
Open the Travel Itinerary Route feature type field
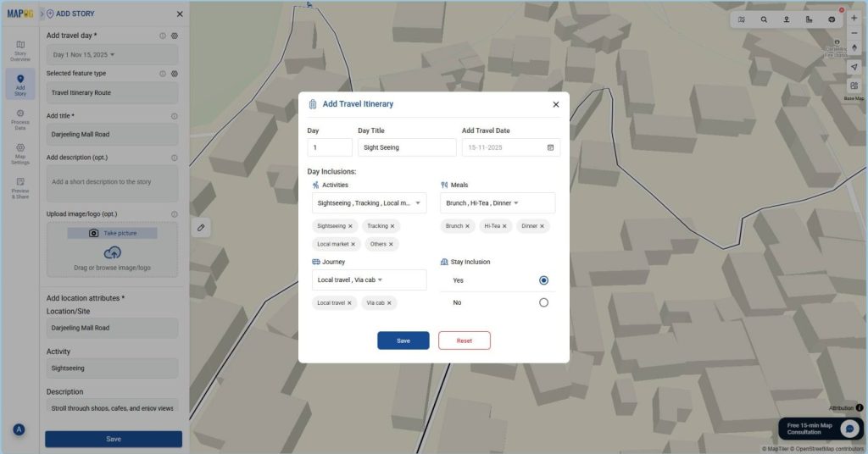click(113, 93)
